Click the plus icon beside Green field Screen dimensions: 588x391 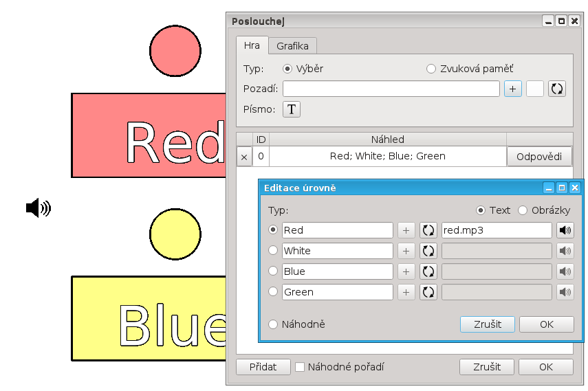406,292
